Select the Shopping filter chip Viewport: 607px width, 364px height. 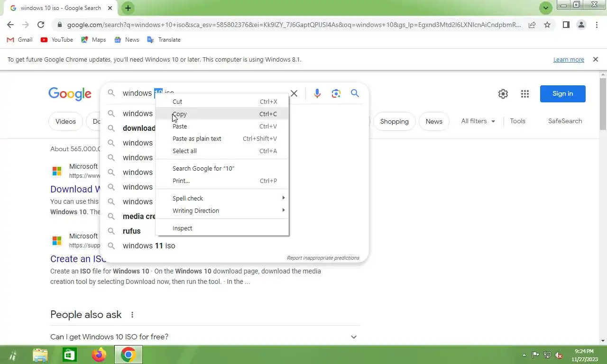[394, 121]
